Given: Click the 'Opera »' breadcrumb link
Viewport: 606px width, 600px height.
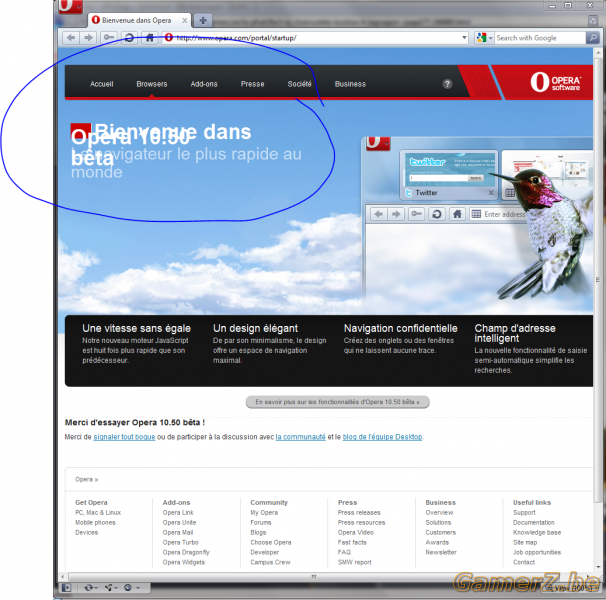Looking at the screenshot, I should click(87, 479).
